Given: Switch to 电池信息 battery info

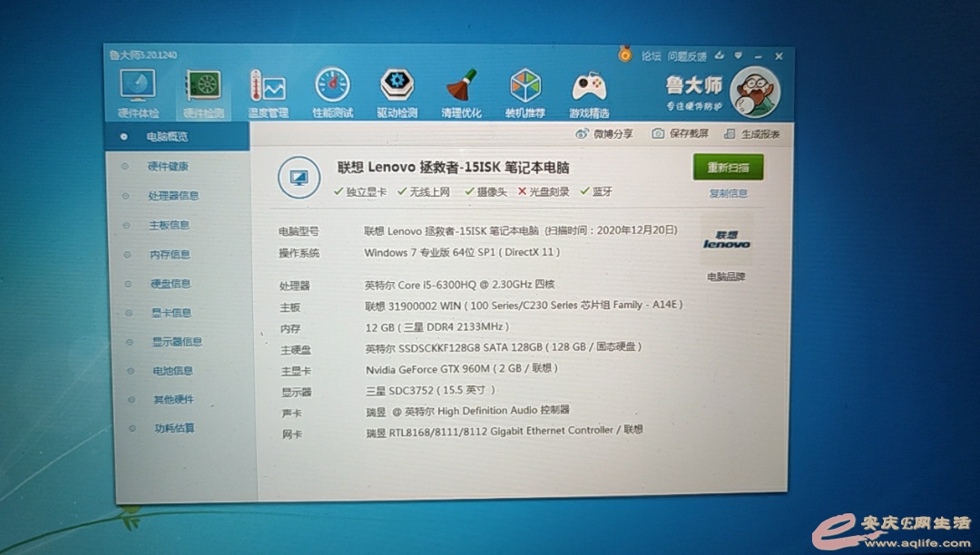Looking at the screenshot, I should pos(172,371).
